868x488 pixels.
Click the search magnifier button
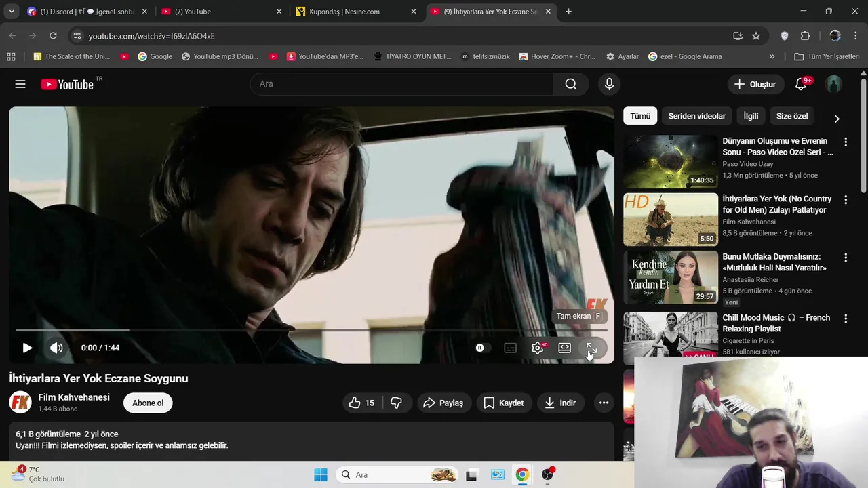(x=571, y=84)
